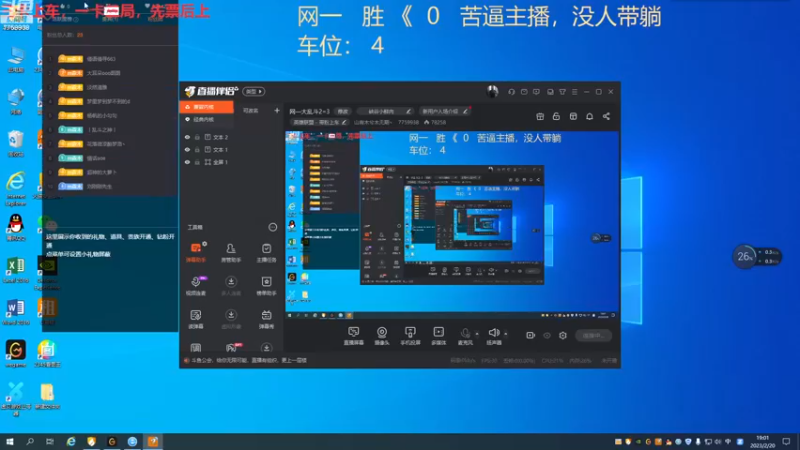Click the pencil icon of 新用户入场介绍 field
The width and height of the screenshot is (800, 450).
tap(465, 111)
